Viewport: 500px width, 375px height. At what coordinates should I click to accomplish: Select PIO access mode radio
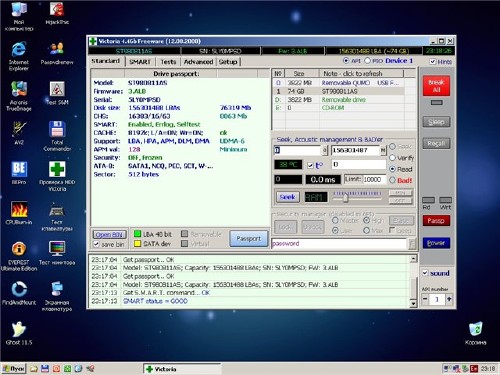pyautogui.click(x=367, y=61)
